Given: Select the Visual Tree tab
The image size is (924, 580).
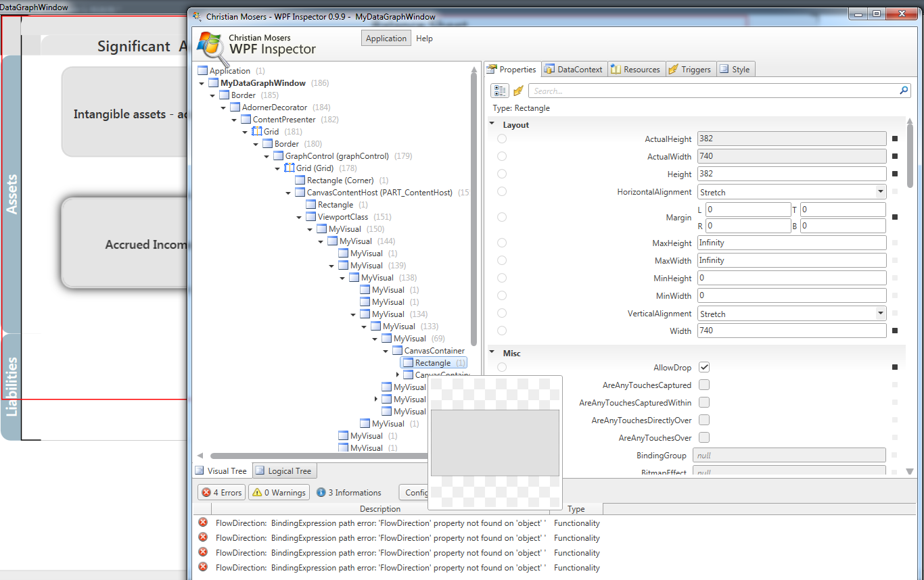Looking at the screenshot, I should pyautogui.click(x=221, y=471).
